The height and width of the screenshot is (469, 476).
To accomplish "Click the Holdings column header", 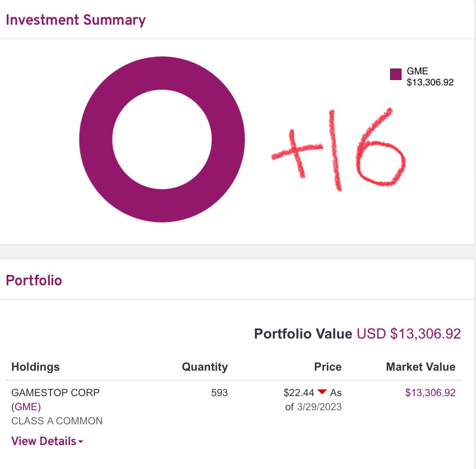I will coord(36,367).
